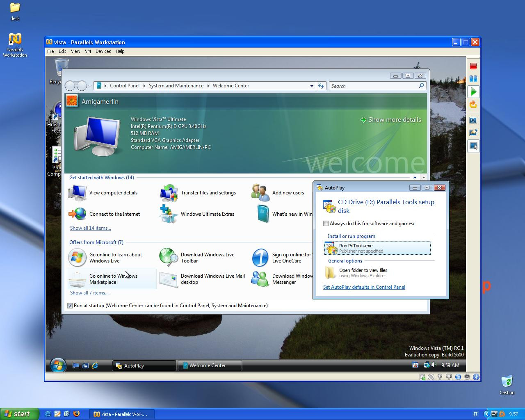Click the OS window mode icon with cursor
The image size is (525, 420).
coord(473,146)
